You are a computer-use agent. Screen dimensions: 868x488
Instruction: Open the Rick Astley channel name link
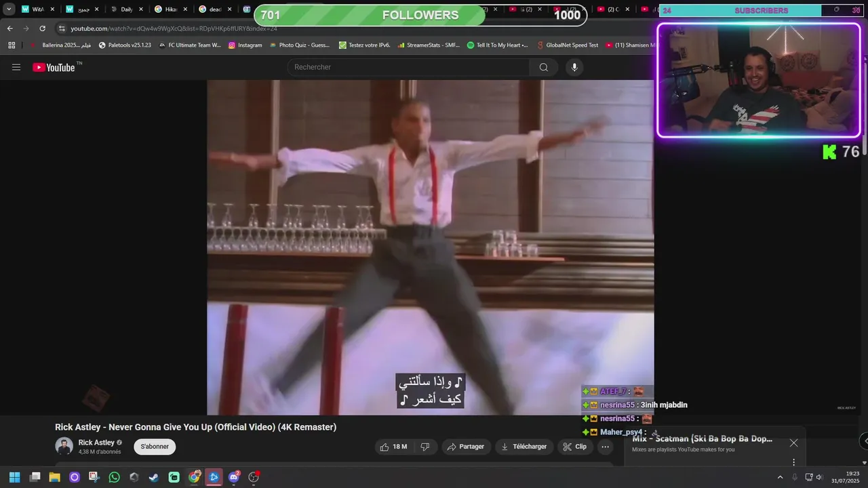click(x=96, y=443)
